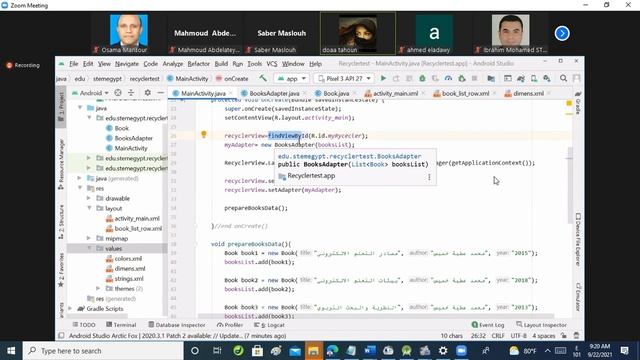Screen dimensions: 640x360
Task: Toggle the Emulator tool window
Action: point(578,297)
